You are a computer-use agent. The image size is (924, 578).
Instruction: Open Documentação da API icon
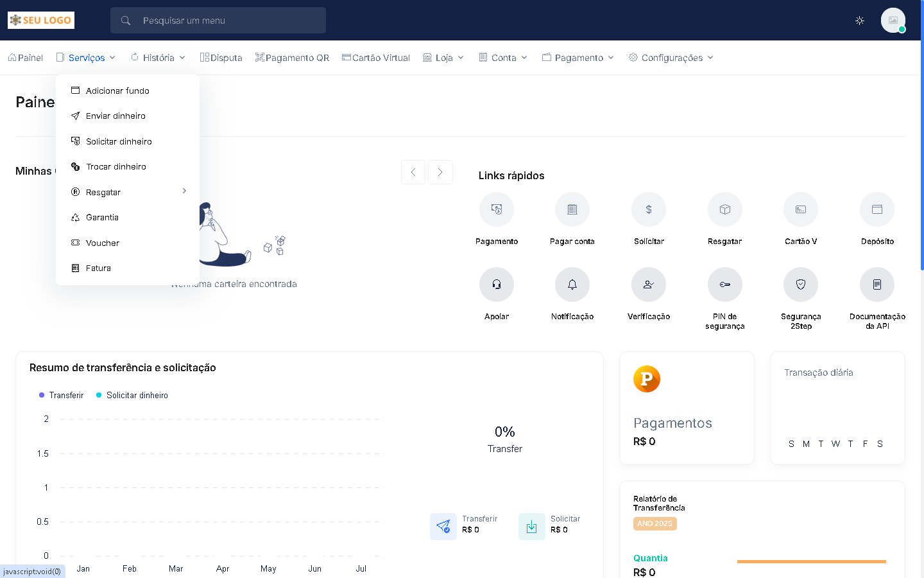[x=877, y=285]
